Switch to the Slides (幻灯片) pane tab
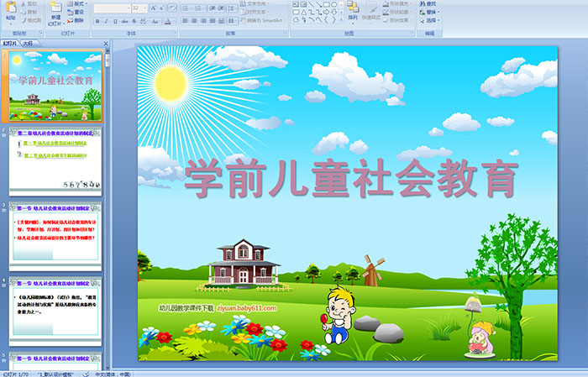The height and width of the screenshot is (377, 588). pyautogui.click(x=10, y=44)
